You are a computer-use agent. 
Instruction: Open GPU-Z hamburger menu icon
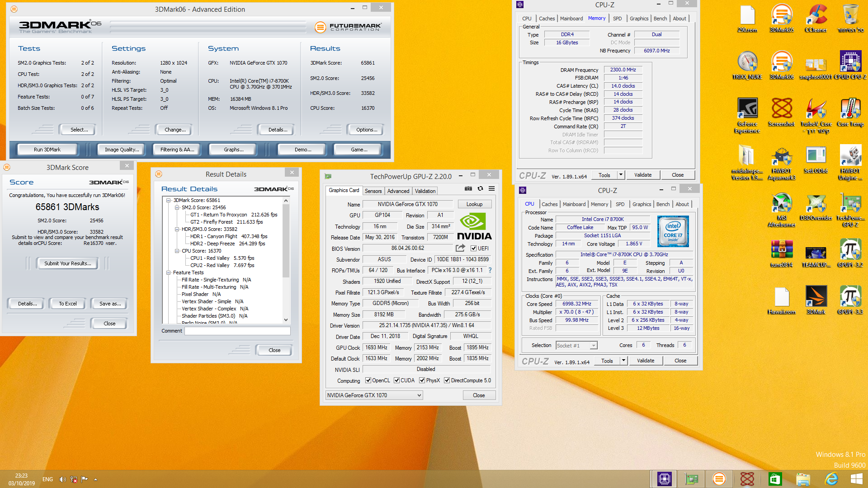[491, 189]
